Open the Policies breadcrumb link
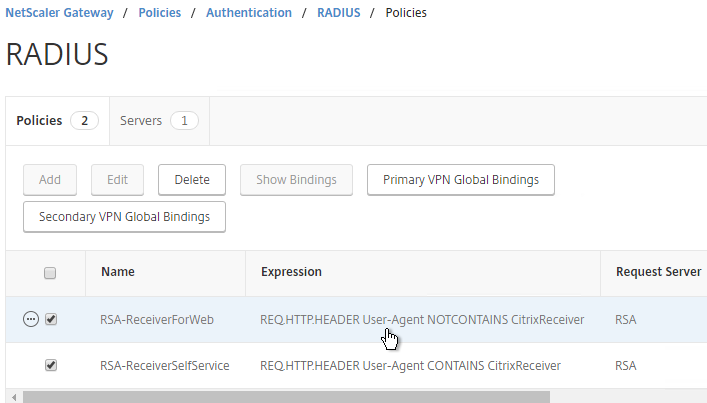This screenshot has width=707, height=403. click(160, 13)
